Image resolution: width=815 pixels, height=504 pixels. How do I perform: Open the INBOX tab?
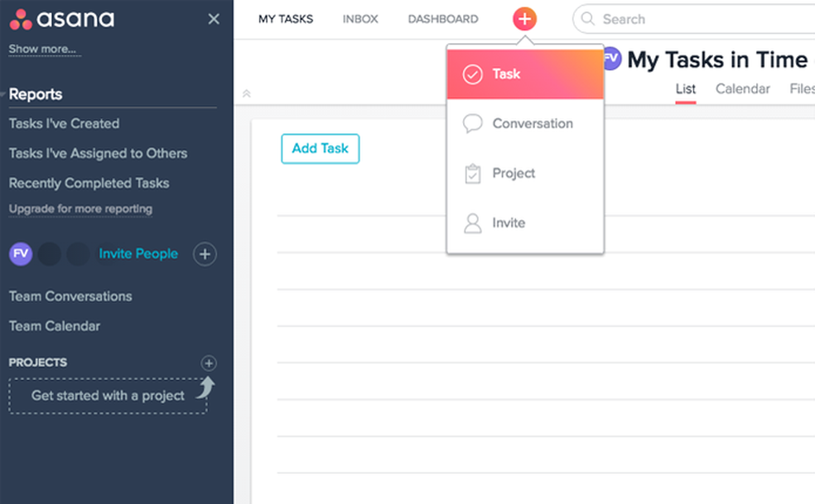click(x=360, y=19)
